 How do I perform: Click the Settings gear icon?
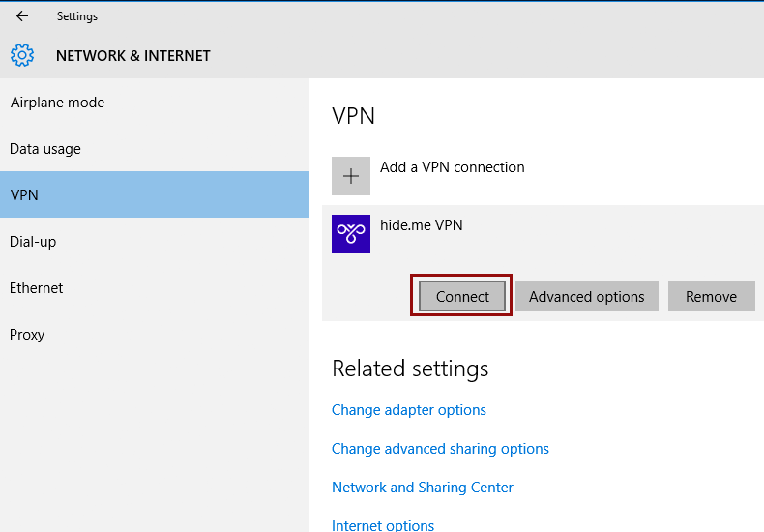click(x=22, y=55)
